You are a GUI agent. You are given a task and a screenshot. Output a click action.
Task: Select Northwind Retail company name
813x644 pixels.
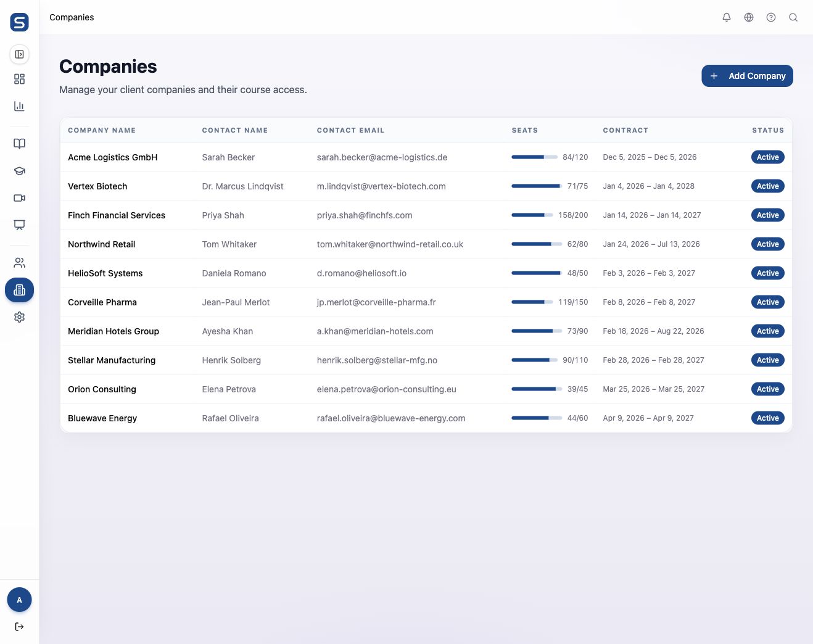[x=102, y=244]
